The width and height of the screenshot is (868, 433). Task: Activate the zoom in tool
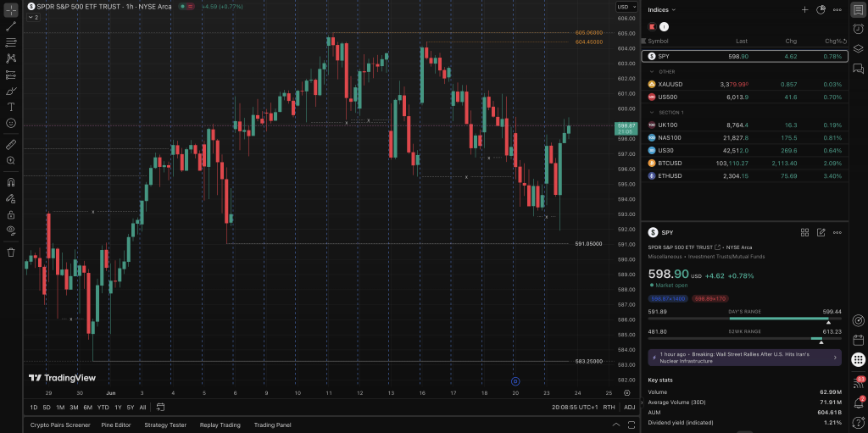[x=10, y=161]
